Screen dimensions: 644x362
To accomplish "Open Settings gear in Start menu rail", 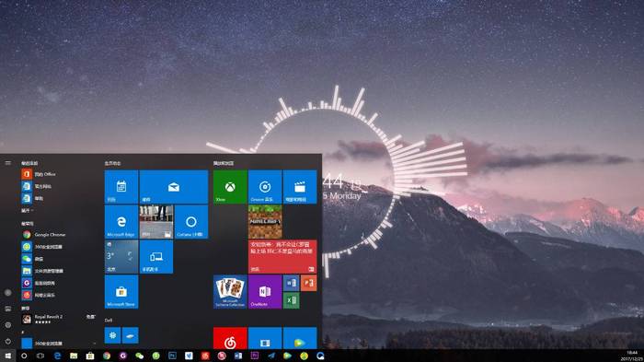I will pyautogui.click(x=7, y=325).
